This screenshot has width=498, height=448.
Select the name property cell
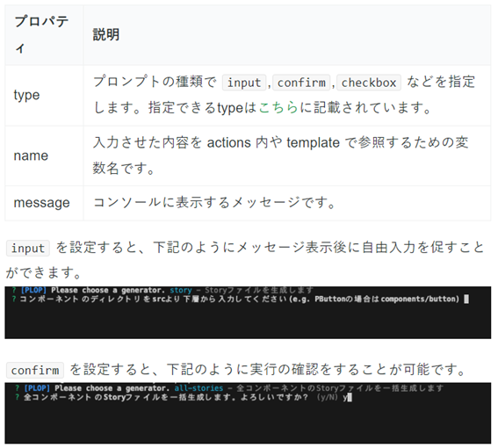point(44,155)
